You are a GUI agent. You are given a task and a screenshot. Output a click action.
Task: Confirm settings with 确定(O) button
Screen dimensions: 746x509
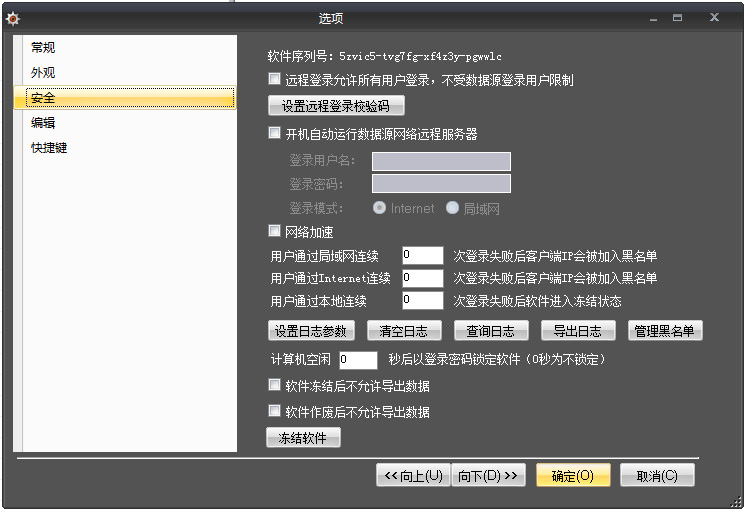[x=573, y=476]
